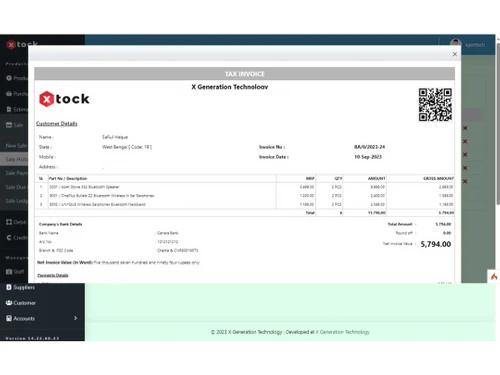Click the invoice QR code

coord(435,104)
